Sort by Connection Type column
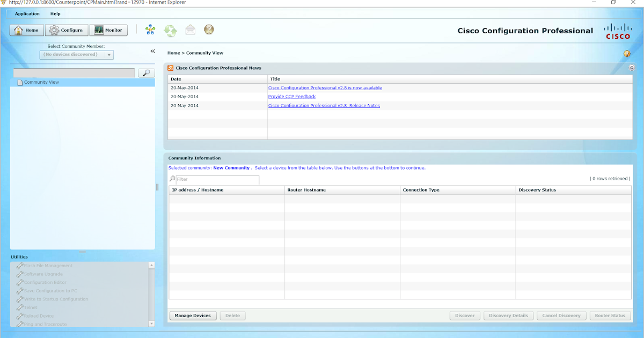Image resolution: width=644 pixels, height=338 pixels. click(x=458, y=190)
